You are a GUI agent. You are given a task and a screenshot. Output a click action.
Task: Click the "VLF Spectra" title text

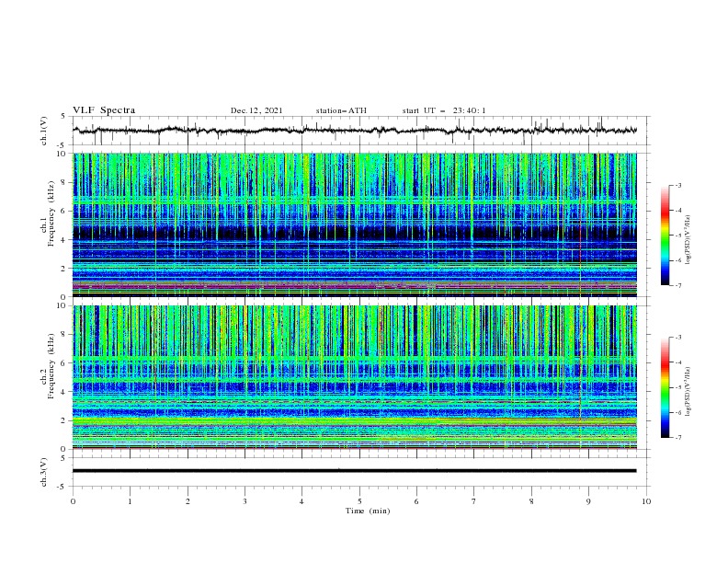click(104, 110)
